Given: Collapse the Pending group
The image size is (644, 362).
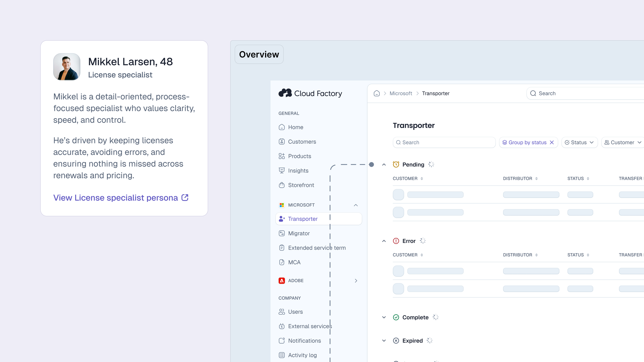Looking at the screenshot, I should pos(384,165).
